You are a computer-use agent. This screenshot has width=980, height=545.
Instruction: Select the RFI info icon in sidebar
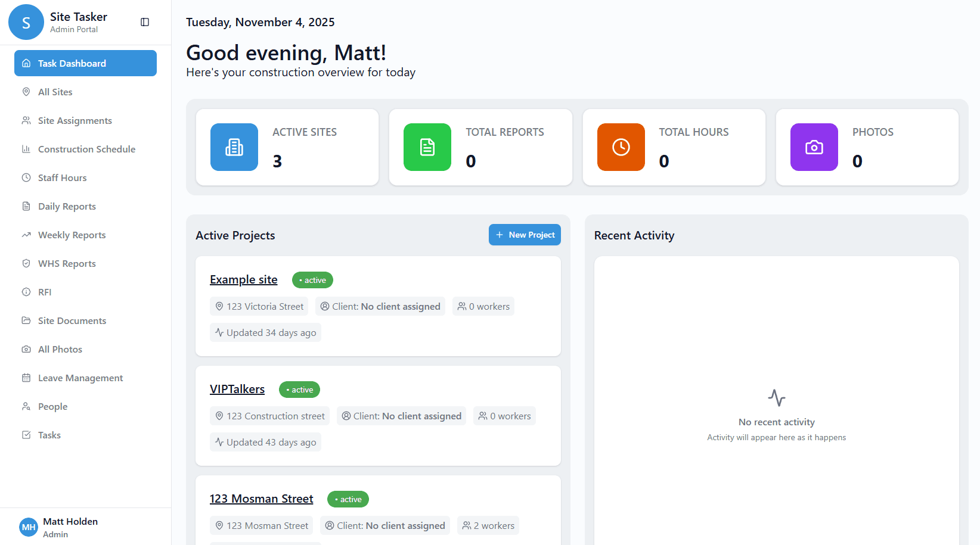click(x=26, y=292)
